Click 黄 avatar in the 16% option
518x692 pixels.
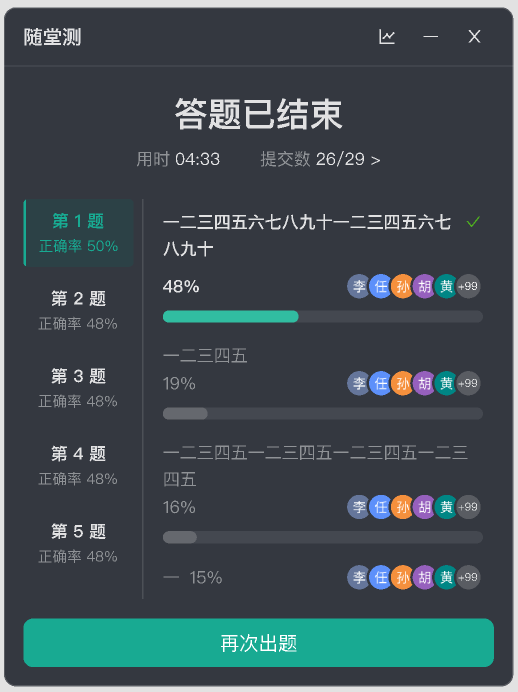coord(446,507)
